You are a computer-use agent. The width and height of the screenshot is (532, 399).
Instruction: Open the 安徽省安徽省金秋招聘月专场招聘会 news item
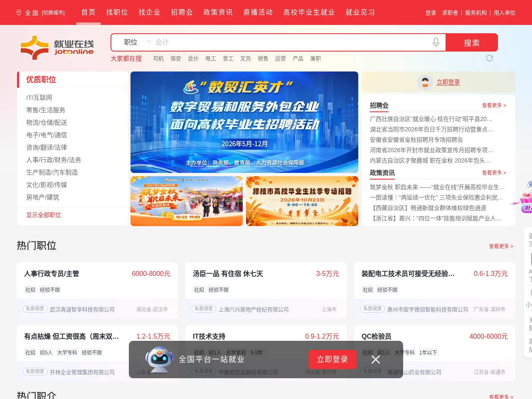point(416,140)
